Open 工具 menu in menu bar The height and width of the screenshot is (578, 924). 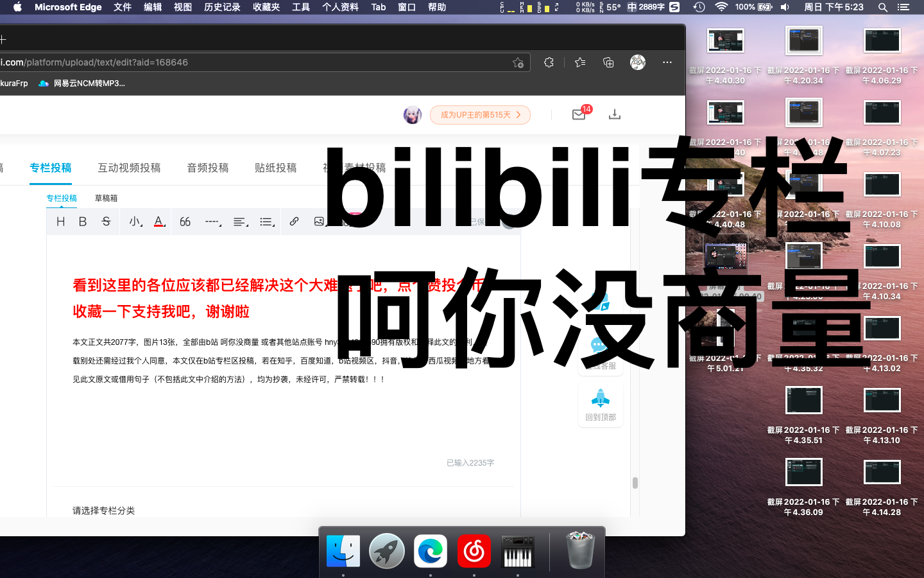point(301,7)
